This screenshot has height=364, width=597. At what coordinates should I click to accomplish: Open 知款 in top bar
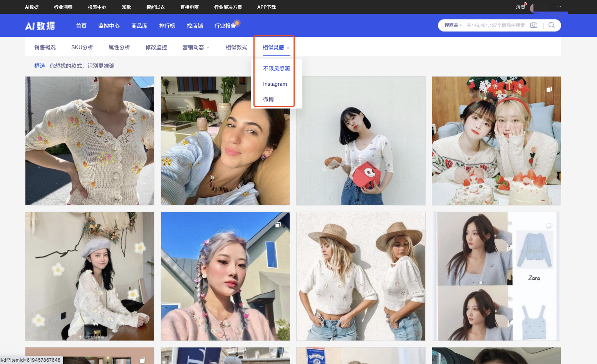[126, 7]
